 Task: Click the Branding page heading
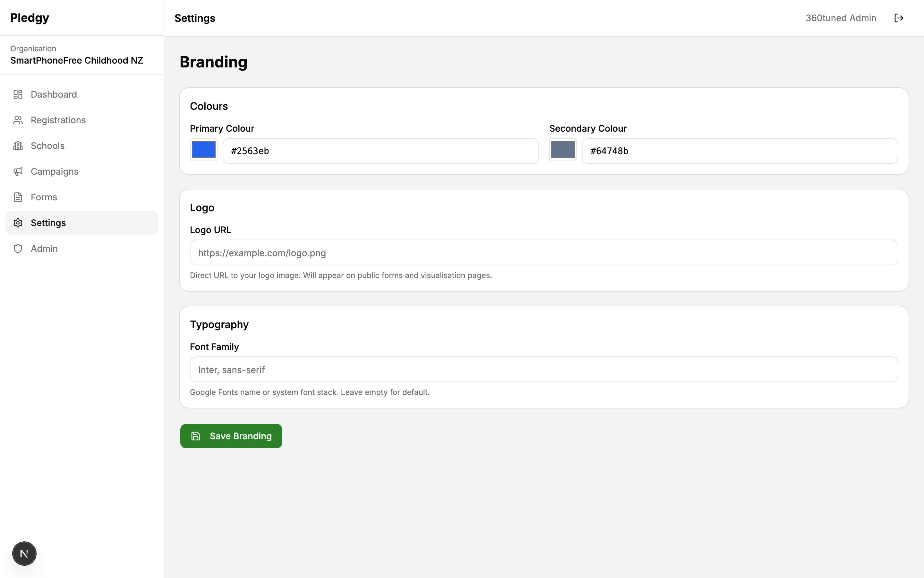tap(213, 62)
